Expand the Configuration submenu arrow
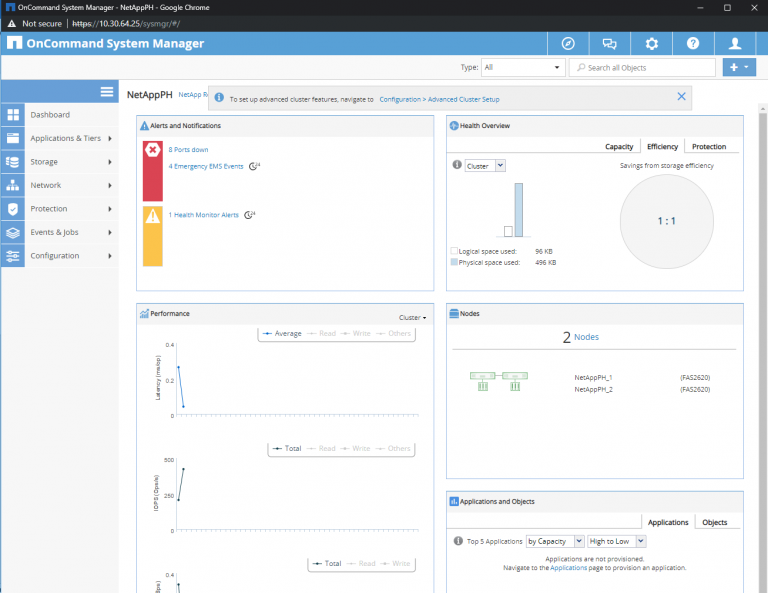The width and height of the screenshot is (768, 593). pyautogui.click(x=110, y=256)
